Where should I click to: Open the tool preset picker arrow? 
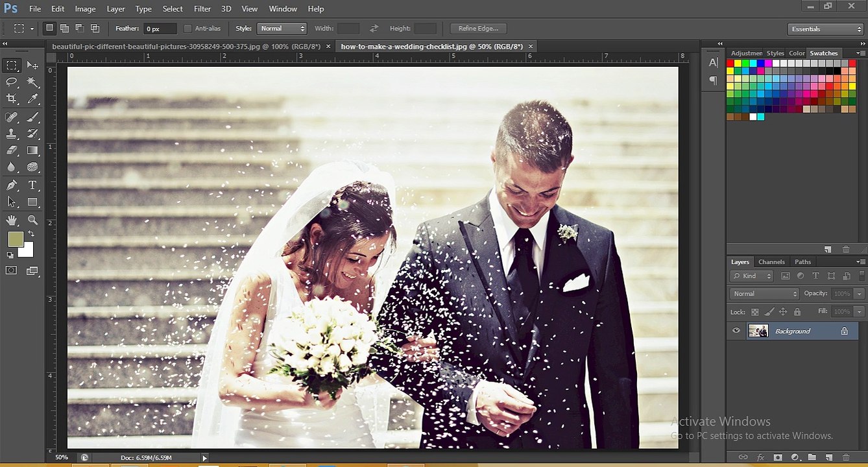point(32,29)
